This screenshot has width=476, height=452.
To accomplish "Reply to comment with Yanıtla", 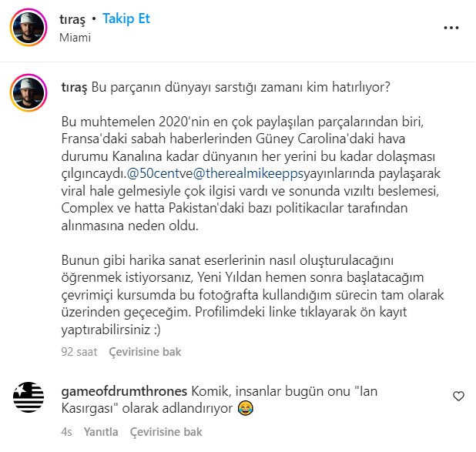I will coord(101,432).
